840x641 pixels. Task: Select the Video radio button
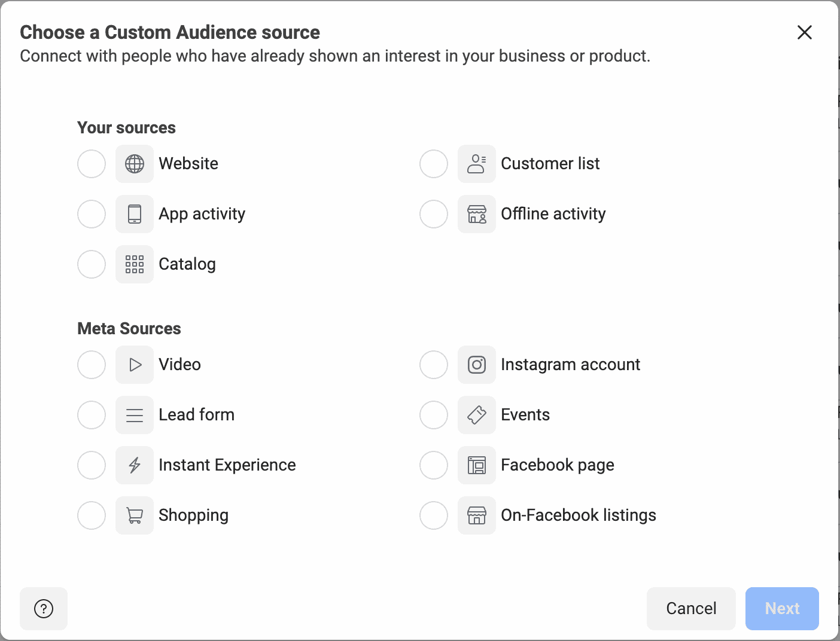pyautogui.click(x=91, y=365)
